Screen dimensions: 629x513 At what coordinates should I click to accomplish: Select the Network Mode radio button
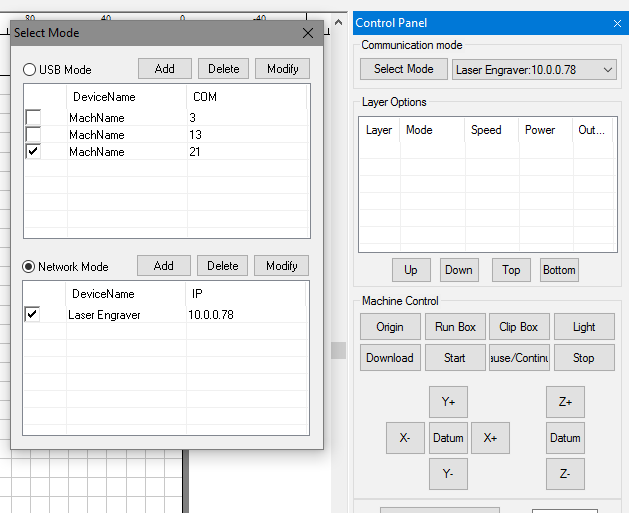coord(29,267)
